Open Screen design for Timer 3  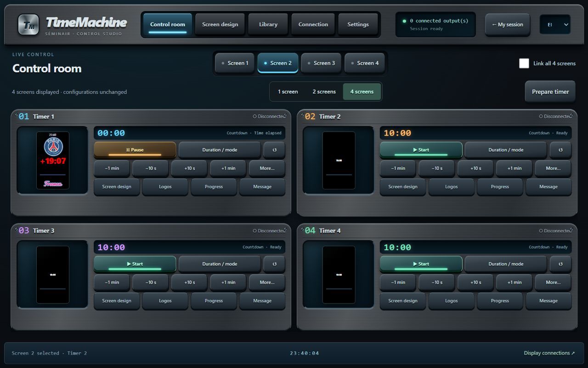point(117,301)
